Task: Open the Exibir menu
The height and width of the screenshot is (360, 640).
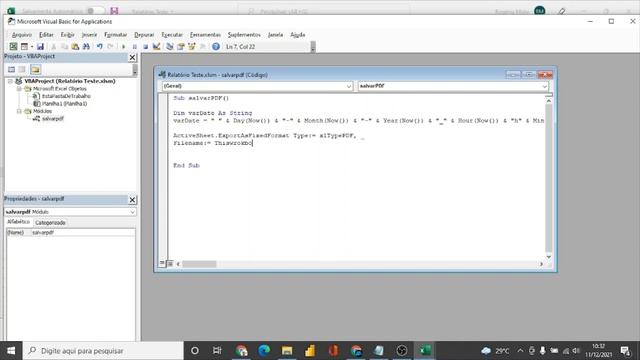Action: [x=67, y=35]
